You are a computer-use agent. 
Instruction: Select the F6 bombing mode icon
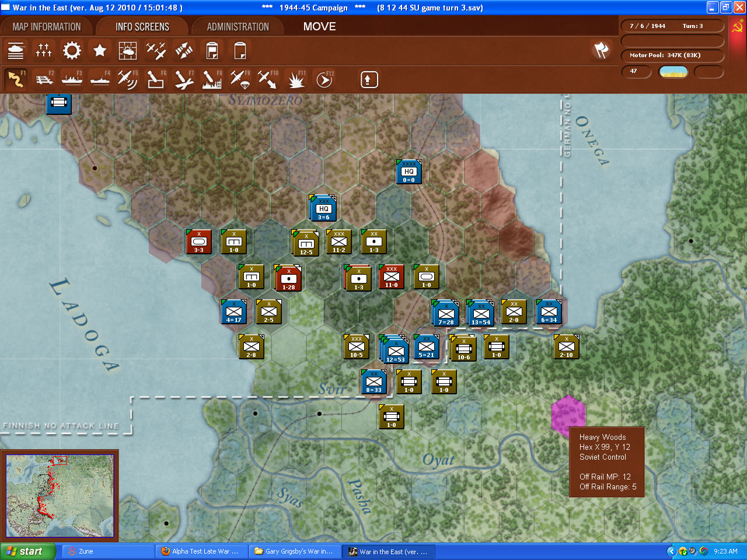tap(156, 79)
